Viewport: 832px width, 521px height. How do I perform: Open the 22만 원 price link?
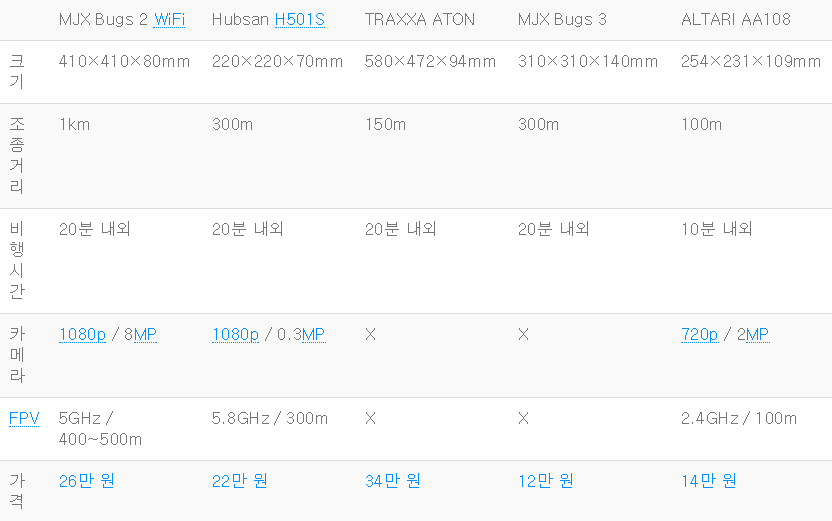pos(239,481)
